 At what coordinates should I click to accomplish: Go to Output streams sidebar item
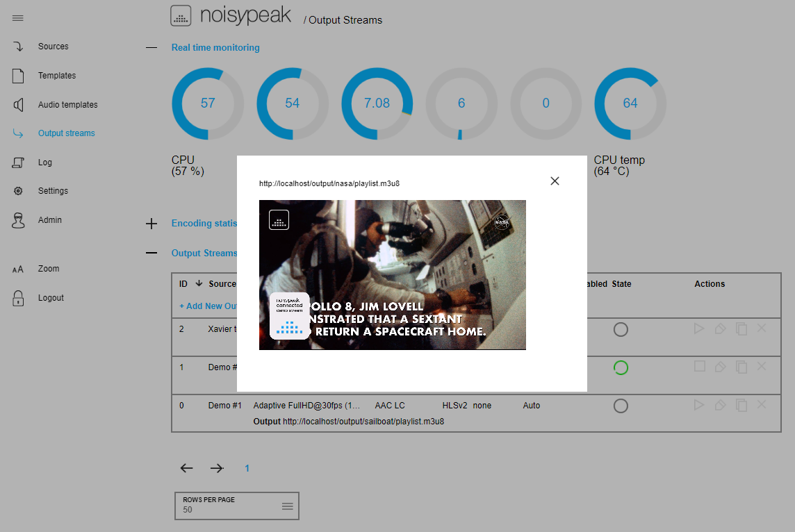67,133
